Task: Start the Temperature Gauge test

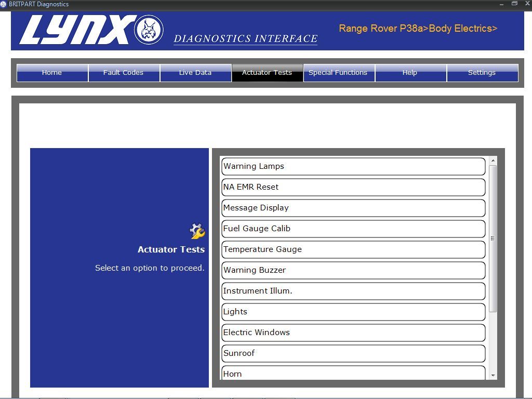Action: pyautogui.click(x=353, y=249)
